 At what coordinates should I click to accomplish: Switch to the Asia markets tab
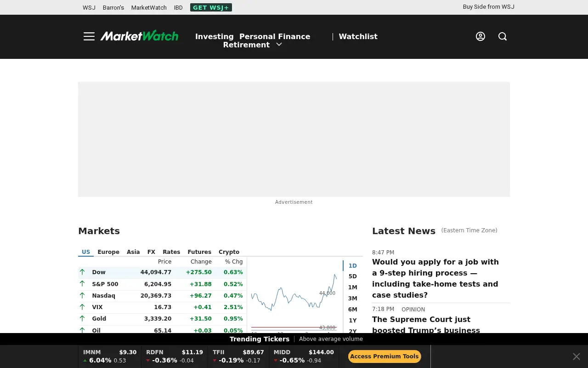tap(133, 252)
